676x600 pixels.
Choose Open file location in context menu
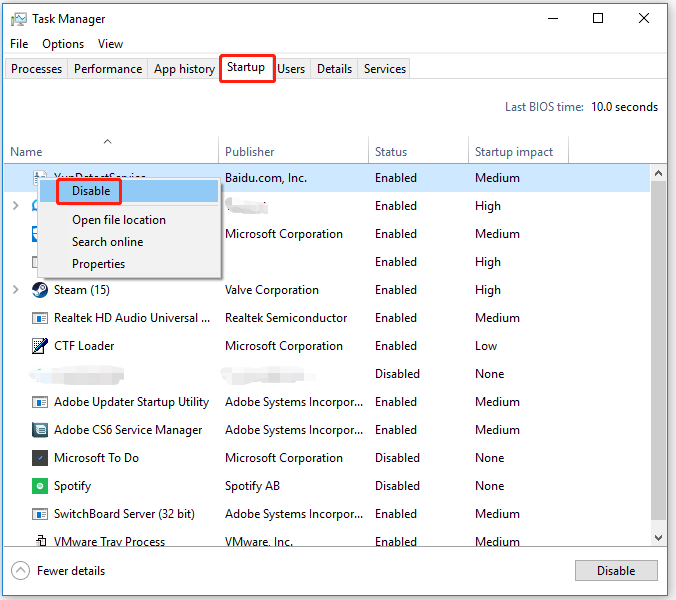129,220
